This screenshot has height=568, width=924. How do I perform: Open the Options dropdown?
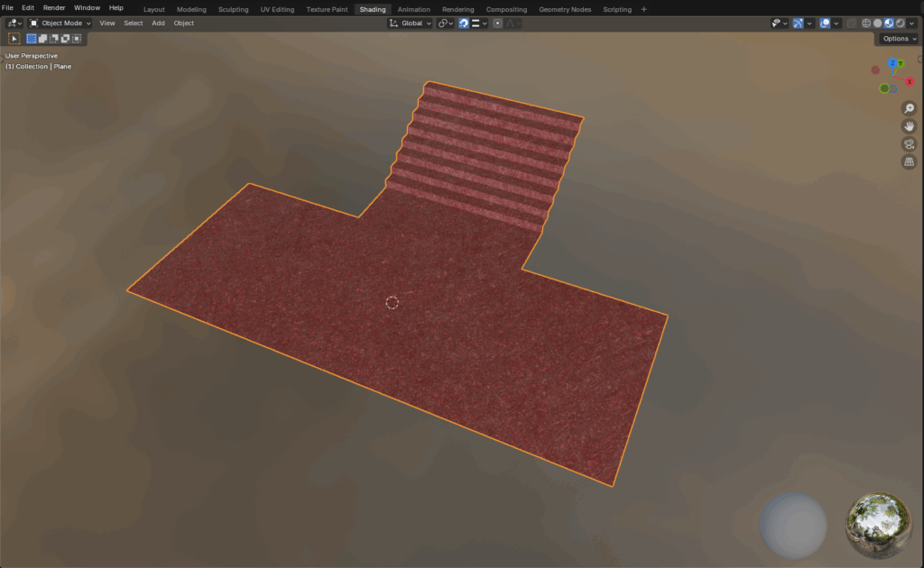point(900,39)
